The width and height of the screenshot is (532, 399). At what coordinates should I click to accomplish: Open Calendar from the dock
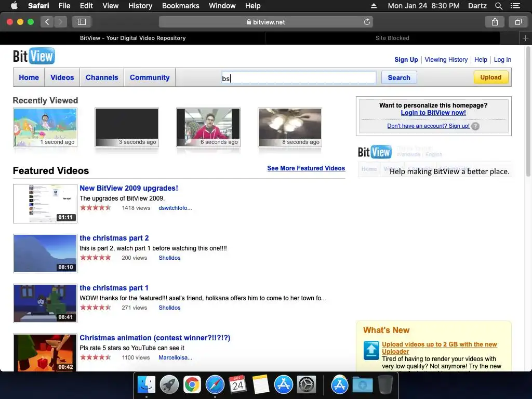pyautogui.click(x=237, y=385)
